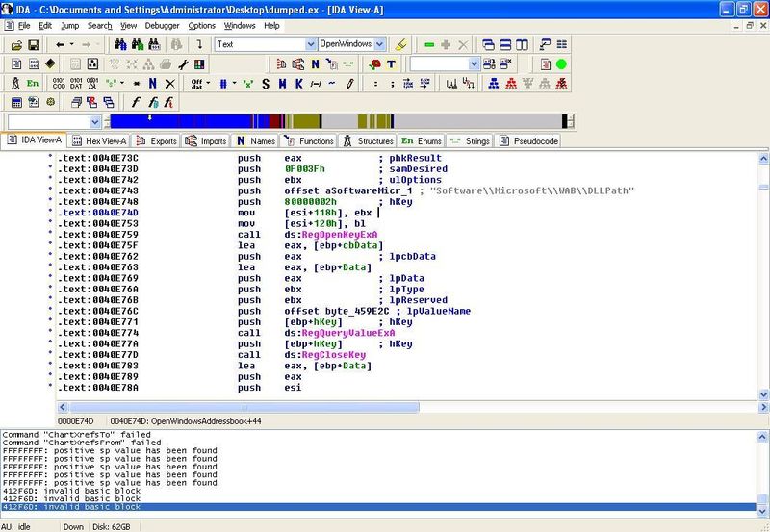Click the black diamond toolbar icon
Screen dimensions: 770x532
coord(50,63)
